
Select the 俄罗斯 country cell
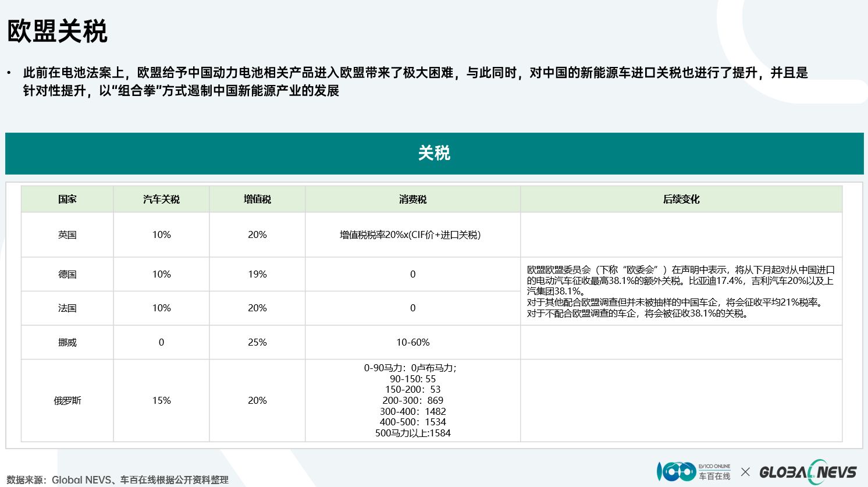[x=67, y=401]
